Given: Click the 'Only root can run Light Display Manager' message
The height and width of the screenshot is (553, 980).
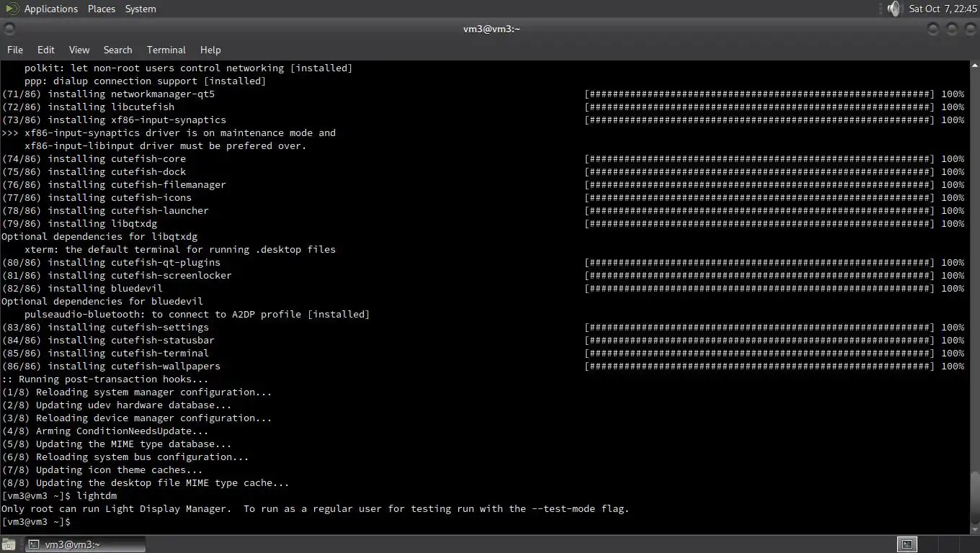Looking at the screenshot, I should coord(315,509).
